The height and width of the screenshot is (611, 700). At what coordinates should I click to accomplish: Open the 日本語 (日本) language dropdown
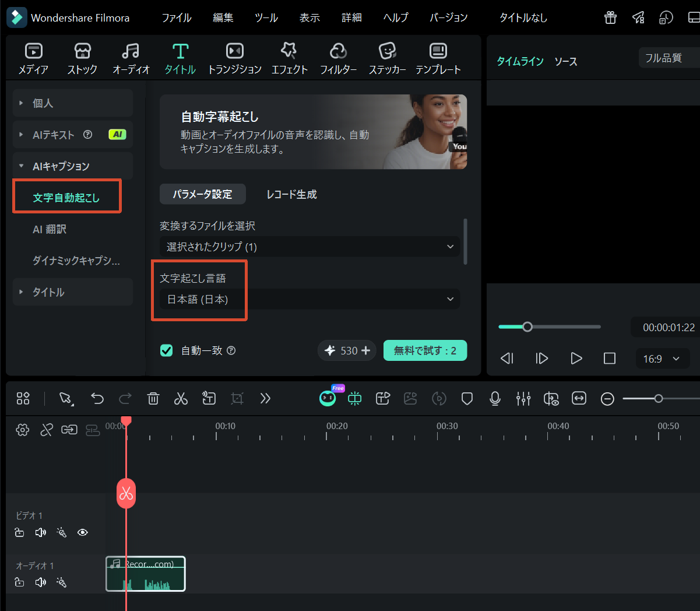coord(309,299)
